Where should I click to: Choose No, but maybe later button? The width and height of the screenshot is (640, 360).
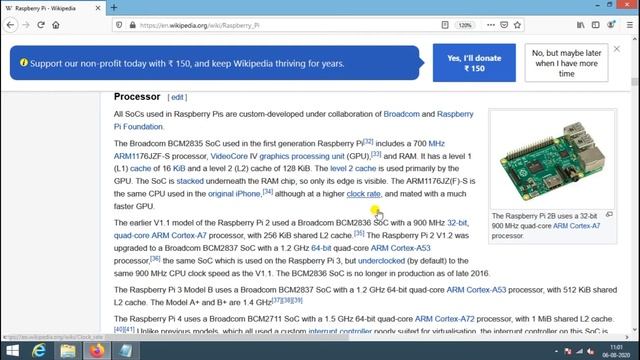coord(567,63)
